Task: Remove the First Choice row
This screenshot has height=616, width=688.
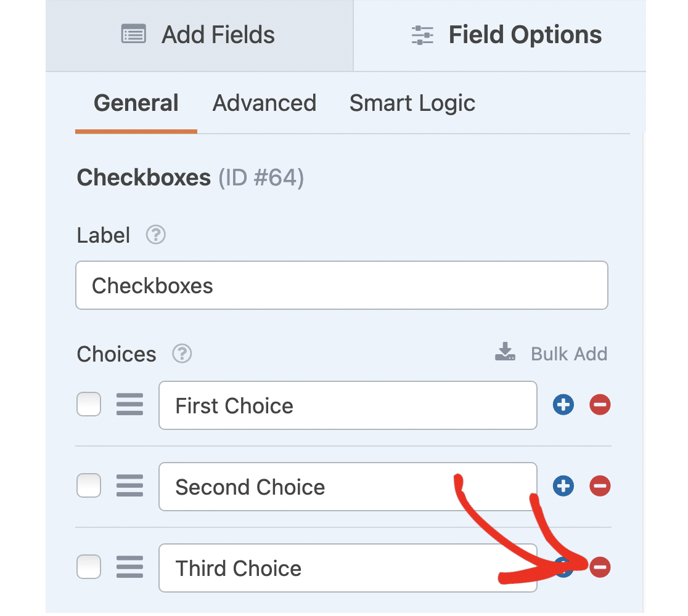Action: click(599, 405)
